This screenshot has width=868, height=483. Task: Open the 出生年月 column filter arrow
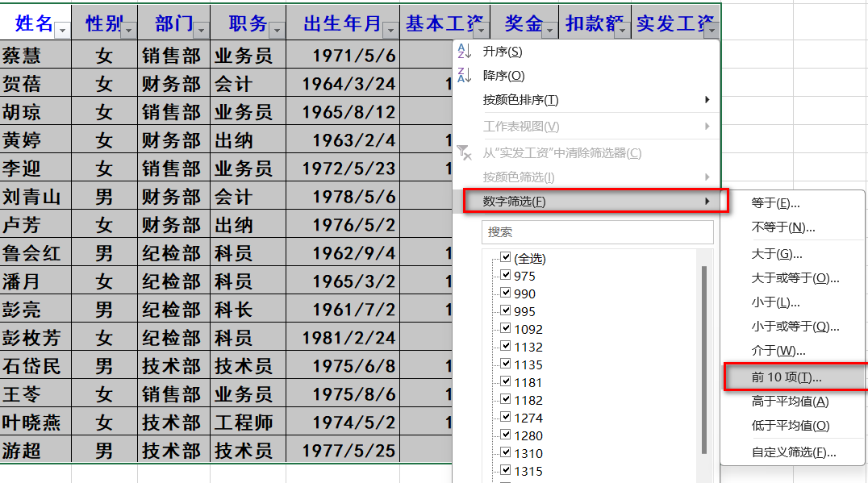[390, 30]
